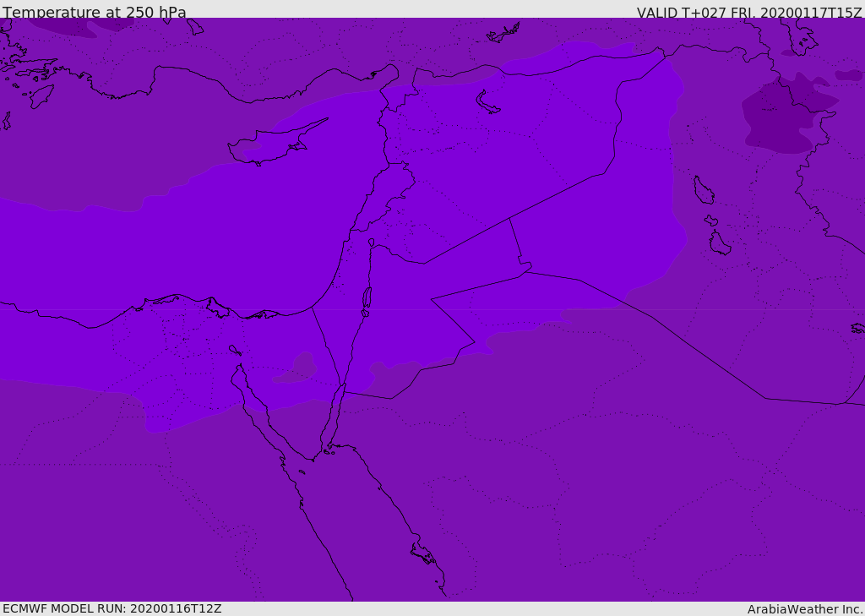This screenshot has height=616, width=865.
Task: Click the 'ArabiaWeather Inc' credit text
Action: click(804, 609)
